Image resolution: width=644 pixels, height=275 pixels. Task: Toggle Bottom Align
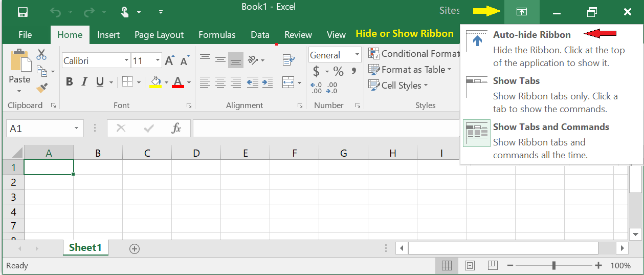236,60
